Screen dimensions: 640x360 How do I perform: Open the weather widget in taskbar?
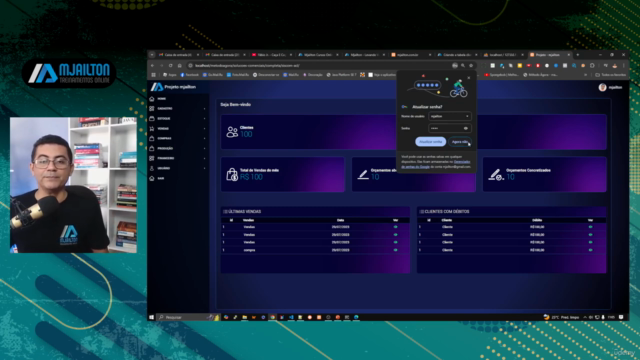pyautogui.click(x=561, y=317)
